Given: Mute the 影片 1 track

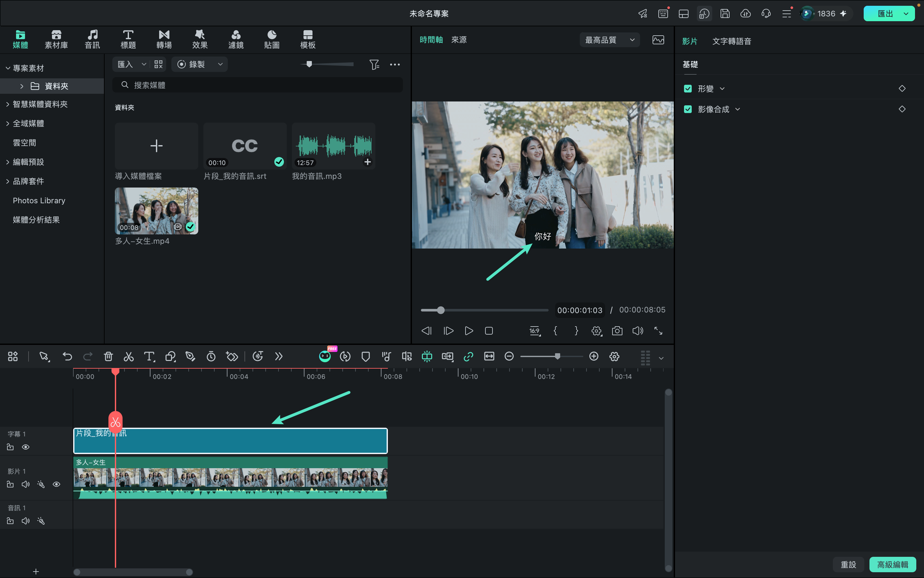Looking at the screenshot, I should [x=26, y=484].
